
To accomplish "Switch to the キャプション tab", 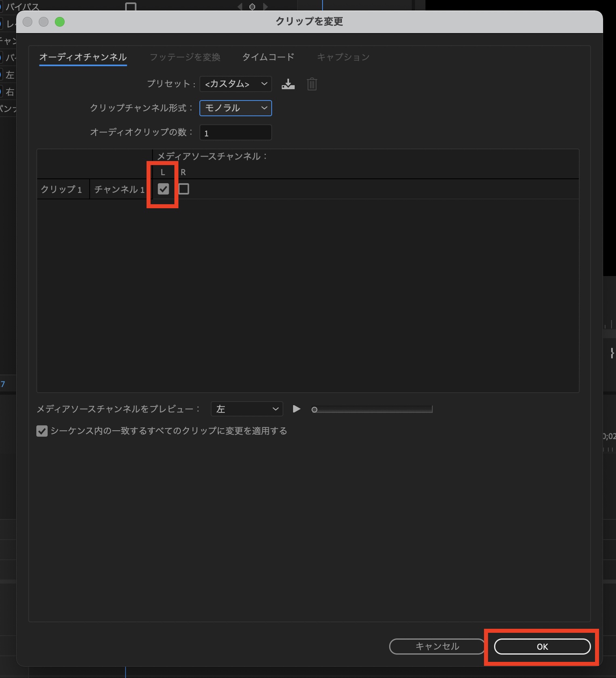I will point(343,57).
